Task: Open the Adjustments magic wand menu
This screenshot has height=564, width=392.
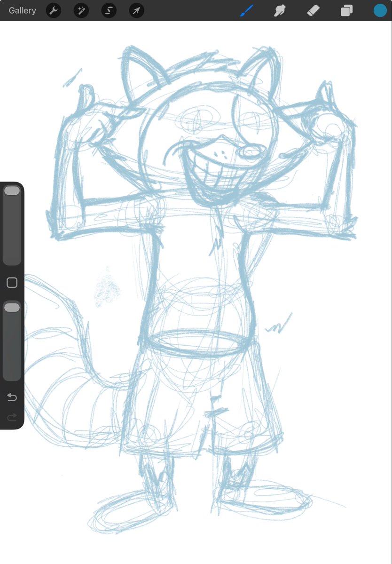Action: click(x=81, y=10)
